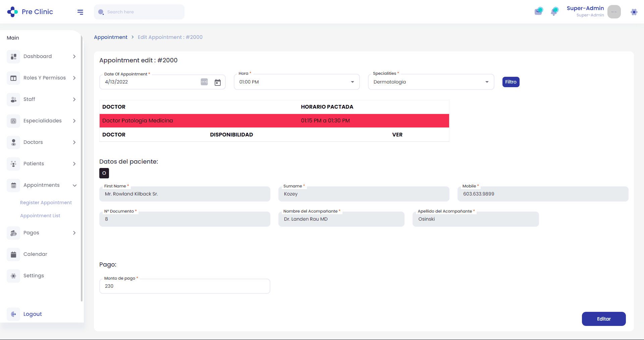644x340 pixels.
Task: Click the Editar button
Action: tap(603, 319)
